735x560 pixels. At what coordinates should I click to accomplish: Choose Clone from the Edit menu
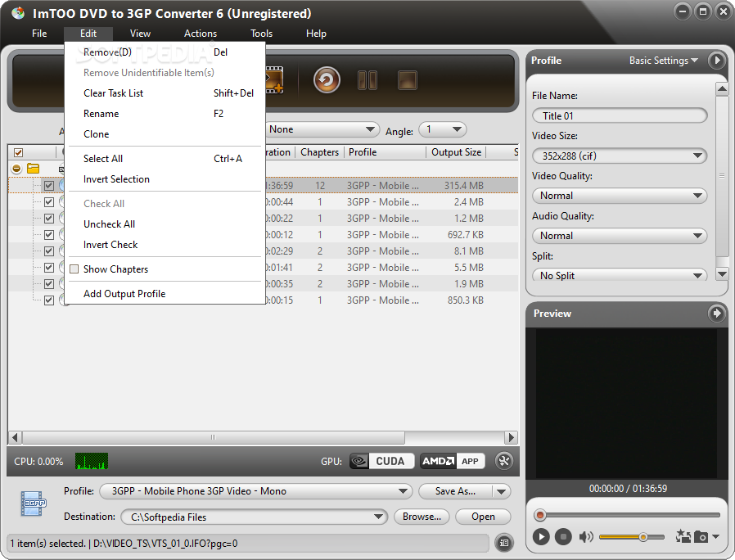point(165,134)
